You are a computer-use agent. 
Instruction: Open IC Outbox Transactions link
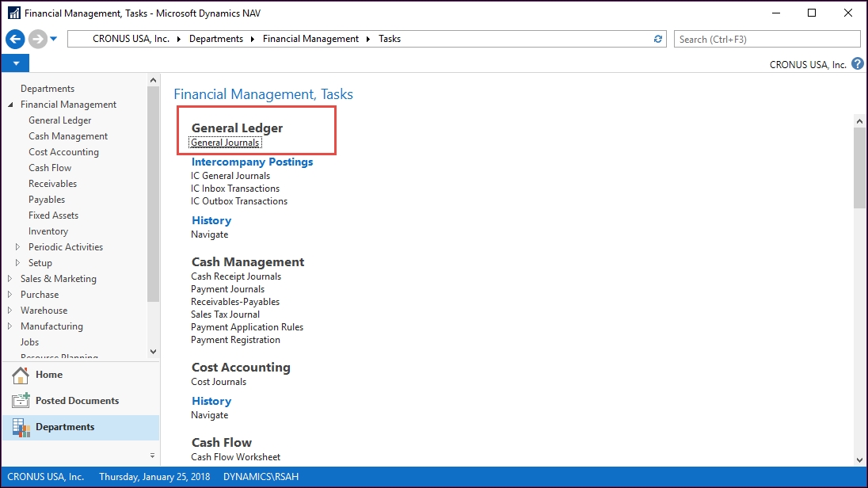(x=239, y=202)
